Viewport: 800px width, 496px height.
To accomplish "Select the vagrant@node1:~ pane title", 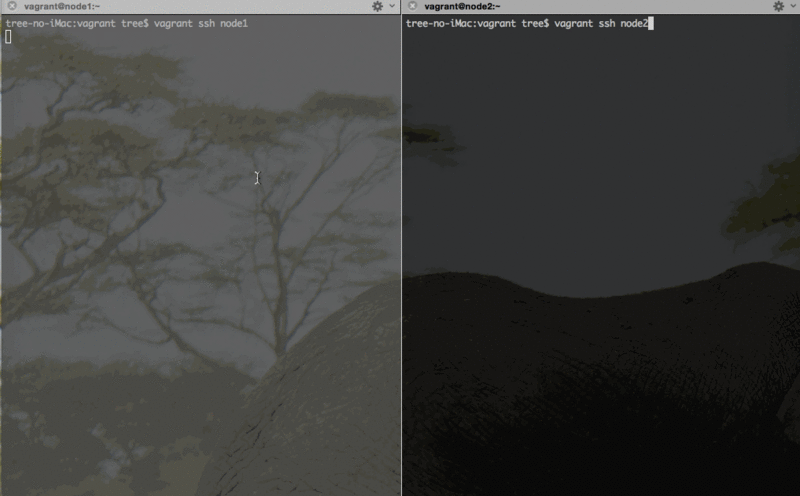I will [x=62, y=7].
